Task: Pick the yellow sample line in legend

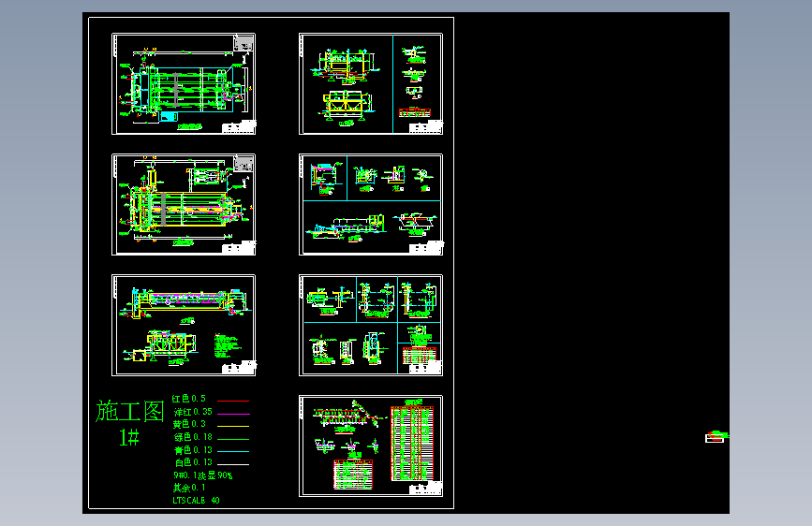Action: 233,426
